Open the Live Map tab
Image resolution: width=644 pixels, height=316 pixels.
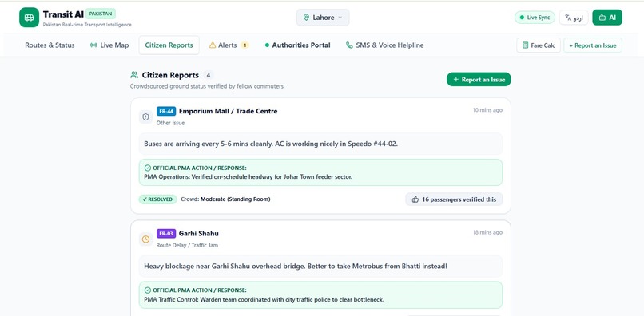pos(109,45)
